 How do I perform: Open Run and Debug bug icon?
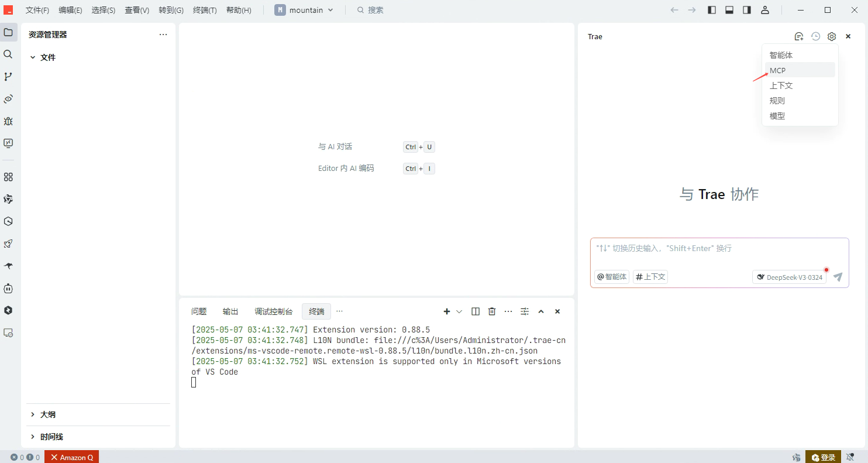coord(8,121)
